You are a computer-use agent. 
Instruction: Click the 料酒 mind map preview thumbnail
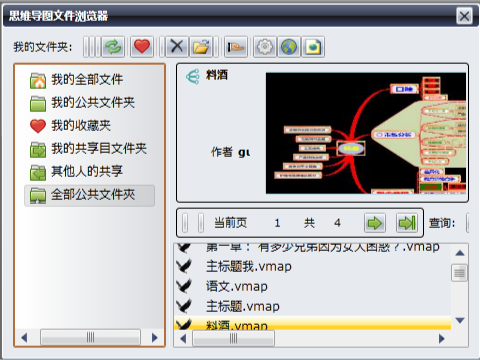(366, 133)
